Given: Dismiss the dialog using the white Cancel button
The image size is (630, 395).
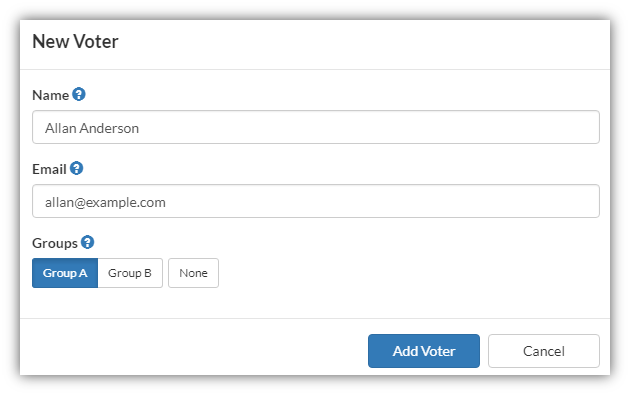Looking at the screenshot, I should coord(544,351).
